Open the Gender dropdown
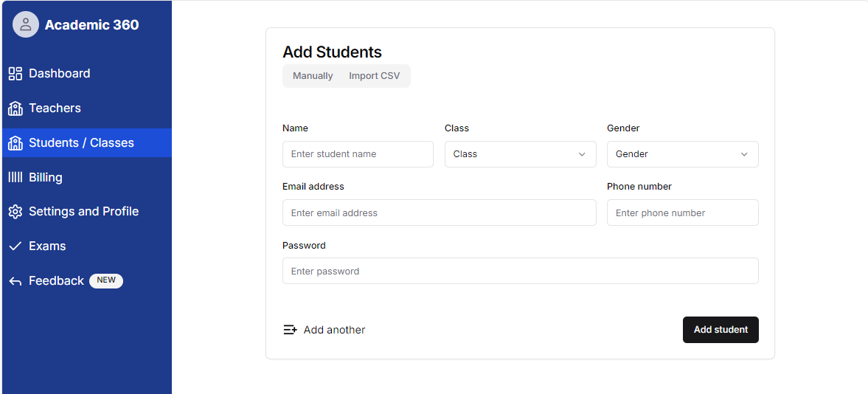This screenshot has height=394, width=868. (682, 154)
